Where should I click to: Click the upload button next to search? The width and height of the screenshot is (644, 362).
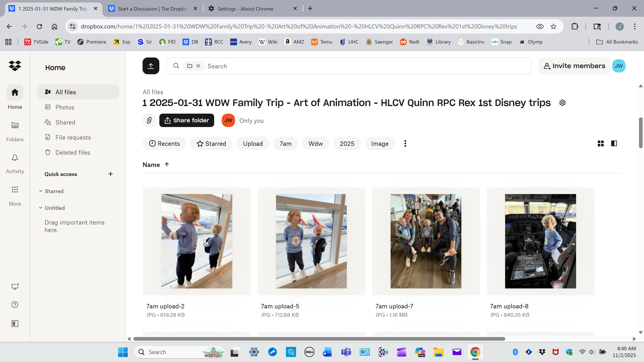coord(151,66)
